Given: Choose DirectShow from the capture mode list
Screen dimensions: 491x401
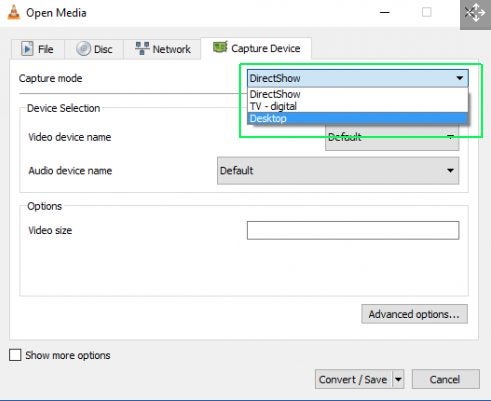Looking at the screenshot, I should coord(358,94).
